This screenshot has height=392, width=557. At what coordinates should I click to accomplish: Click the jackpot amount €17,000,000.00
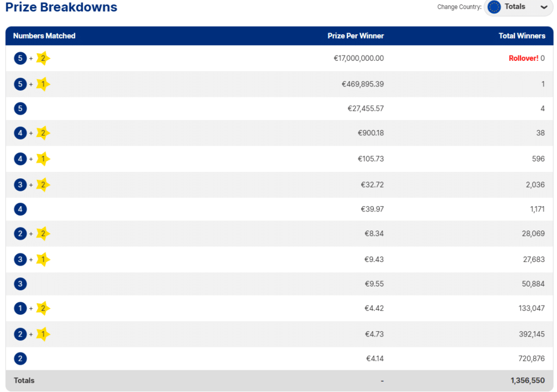point(359,58)
